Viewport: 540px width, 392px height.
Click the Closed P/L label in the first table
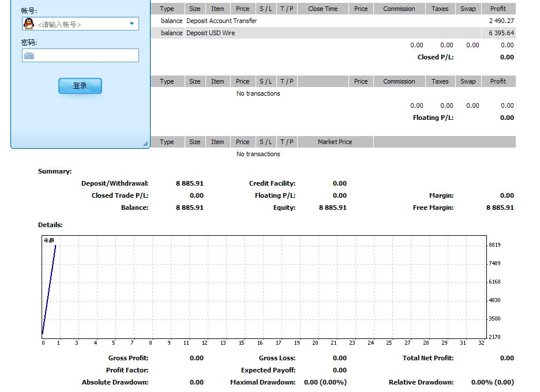(435, 57)
